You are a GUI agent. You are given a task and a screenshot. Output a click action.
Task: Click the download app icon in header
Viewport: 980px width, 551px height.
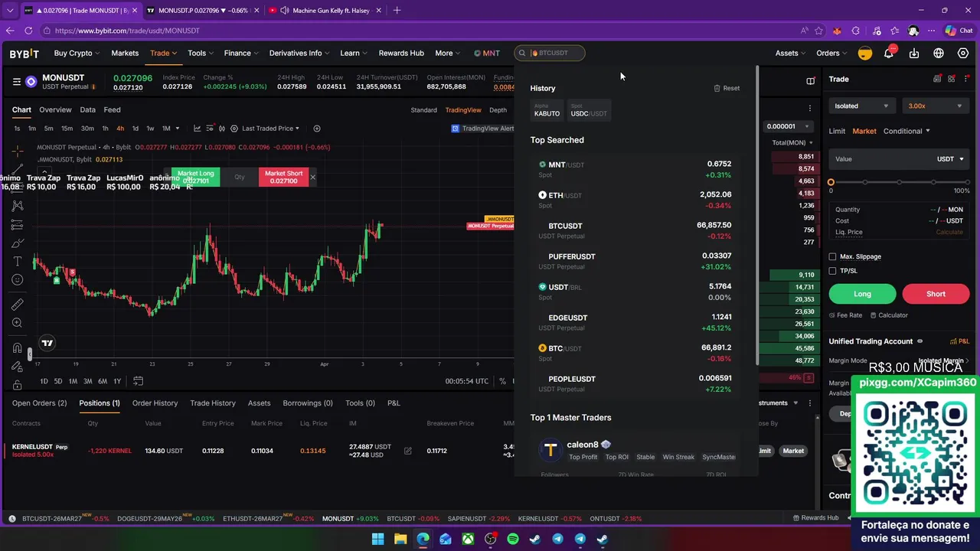click(914, 53)
